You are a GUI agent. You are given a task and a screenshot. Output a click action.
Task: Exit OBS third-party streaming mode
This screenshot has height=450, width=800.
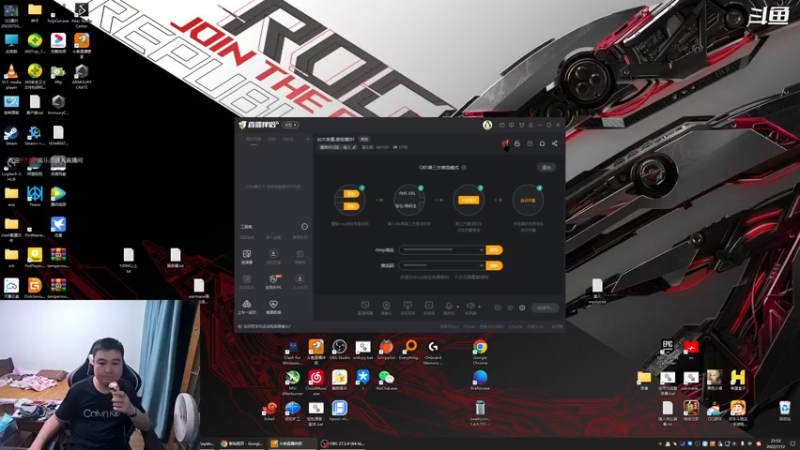pyautogui.click(x=546, y=167)
